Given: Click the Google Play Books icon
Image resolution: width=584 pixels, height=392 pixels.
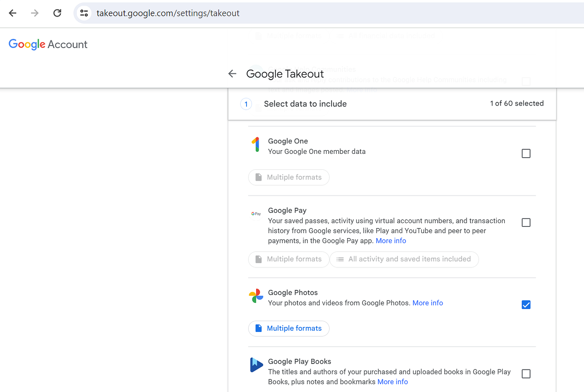Looking at the screenshot, I should (256, 365).
